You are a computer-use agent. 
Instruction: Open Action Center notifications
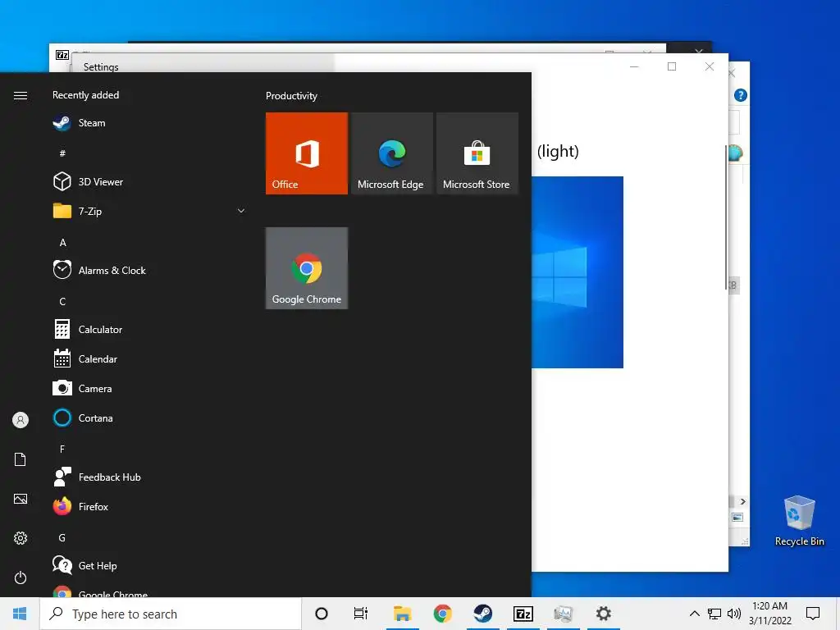813,614
